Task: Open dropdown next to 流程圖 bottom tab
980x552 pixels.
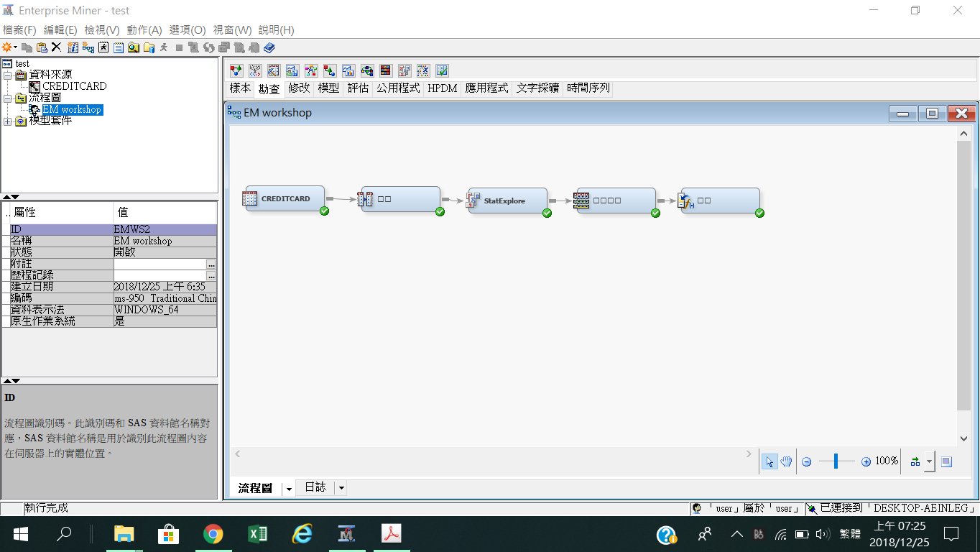Action: tap(289, 488)
